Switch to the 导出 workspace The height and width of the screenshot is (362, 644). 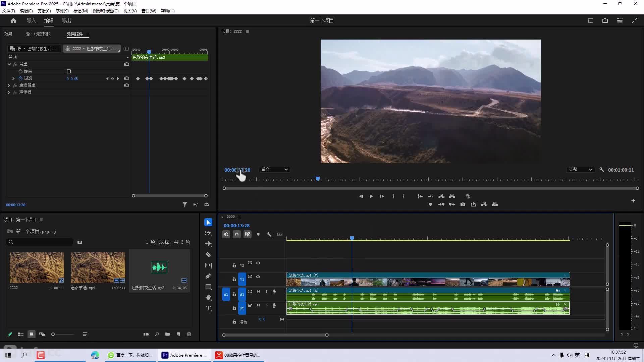[x=66, y=20]
